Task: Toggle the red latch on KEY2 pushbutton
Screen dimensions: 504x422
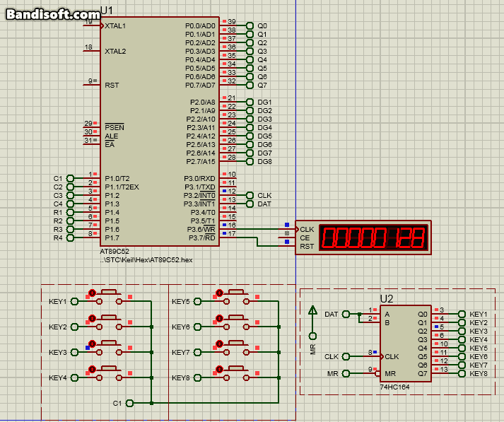Action: 93,318
